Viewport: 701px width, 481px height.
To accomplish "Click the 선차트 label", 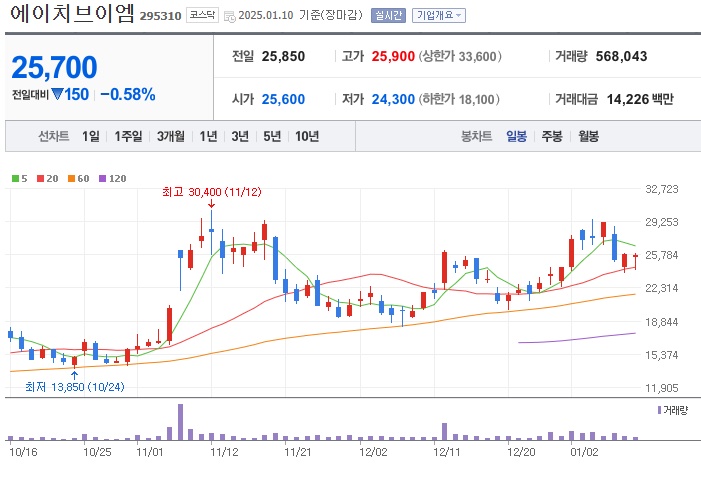I will tap(54, 136).
